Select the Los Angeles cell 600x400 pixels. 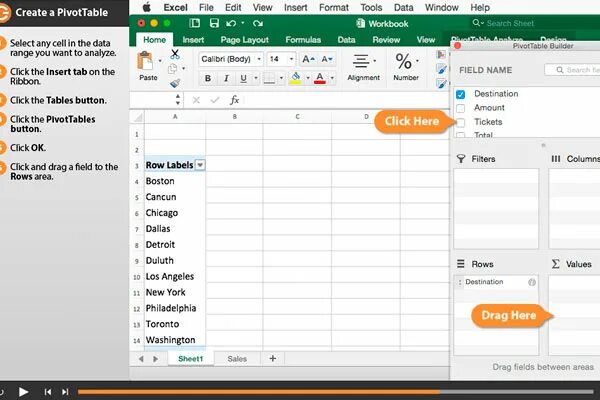[175, 276]
